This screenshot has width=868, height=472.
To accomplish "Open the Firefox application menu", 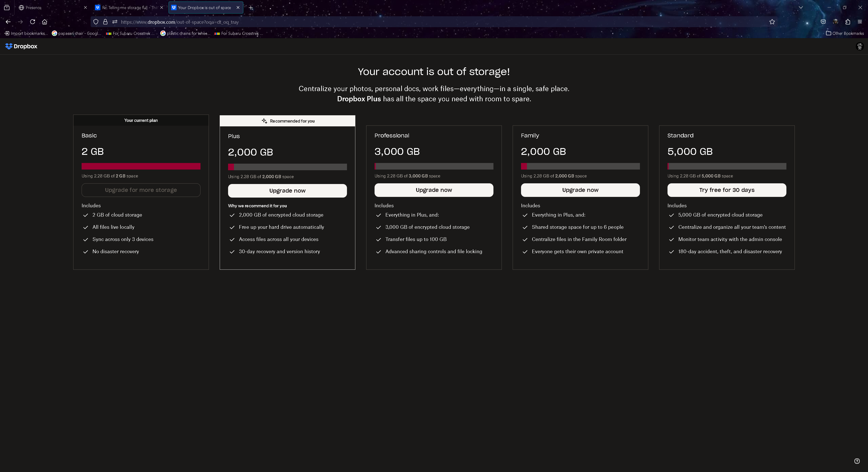I will click(x=860, y=22).
